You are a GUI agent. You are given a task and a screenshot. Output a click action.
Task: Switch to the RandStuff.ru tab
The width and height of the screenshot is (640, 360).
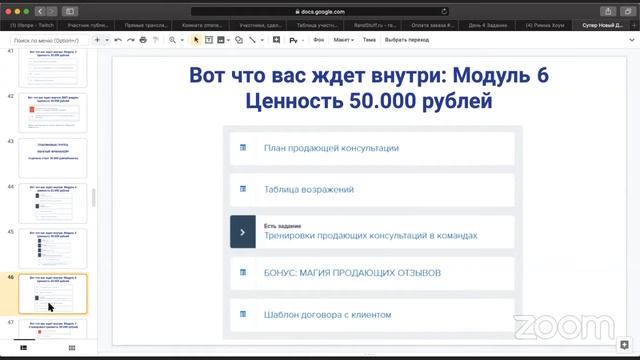pyautogui.click(x=375, y=25)
